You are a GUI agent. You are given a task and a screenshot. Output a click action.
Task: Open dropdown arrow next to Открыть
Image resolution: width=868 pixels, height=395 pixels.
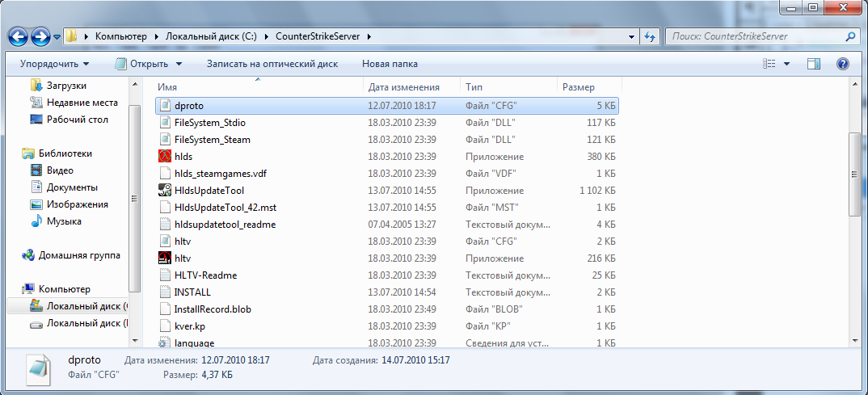[179, 64]
